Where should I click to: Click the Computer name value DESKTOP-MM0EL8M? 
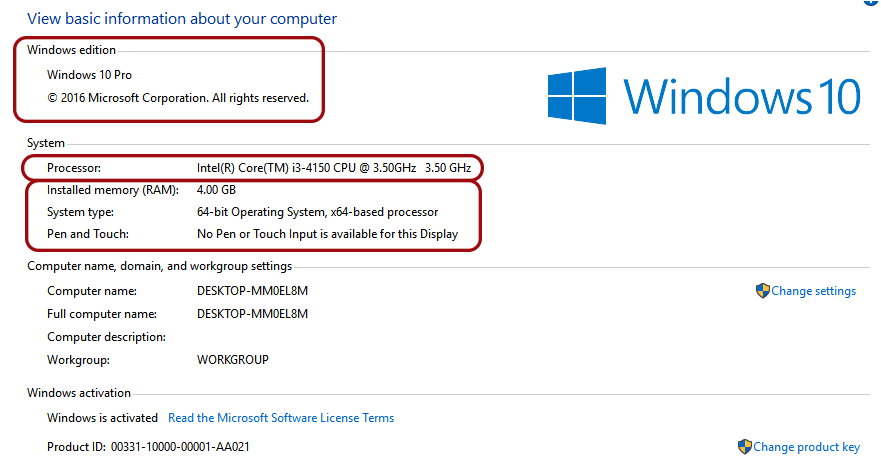[252, 291]
